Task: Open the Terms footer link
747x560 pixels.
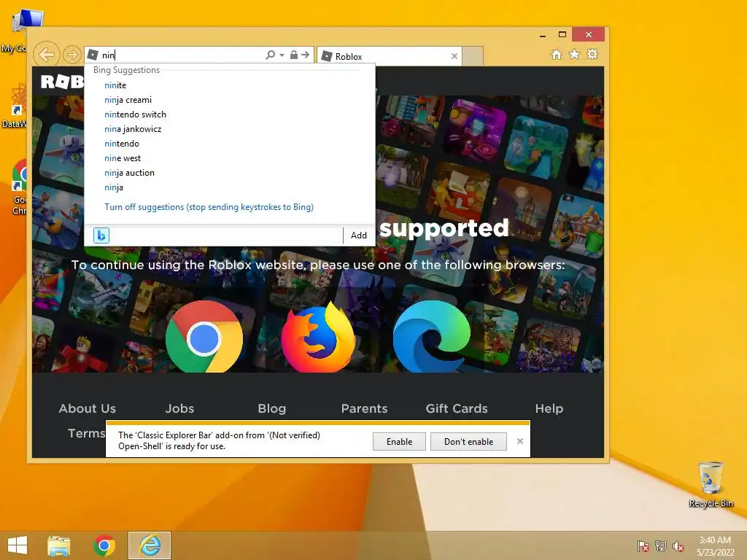Action: tap(86, 433)
